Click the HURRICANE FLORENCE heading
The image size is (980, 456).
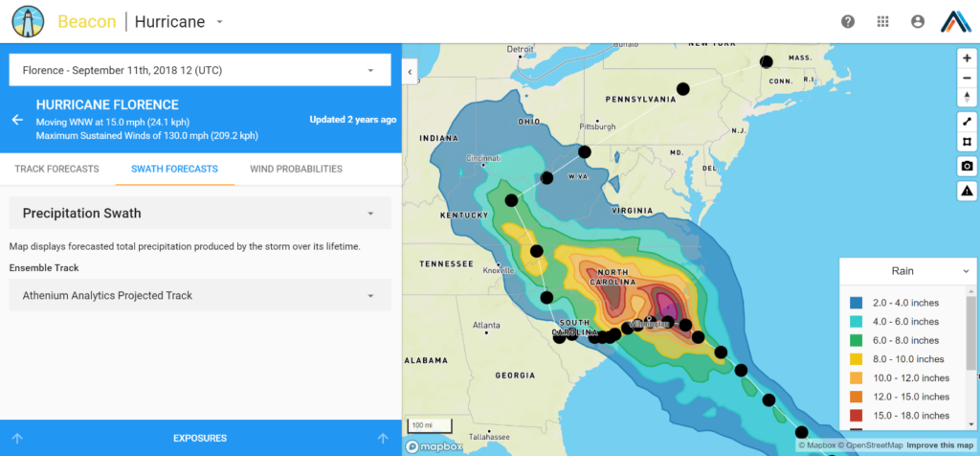pos(107,105)
